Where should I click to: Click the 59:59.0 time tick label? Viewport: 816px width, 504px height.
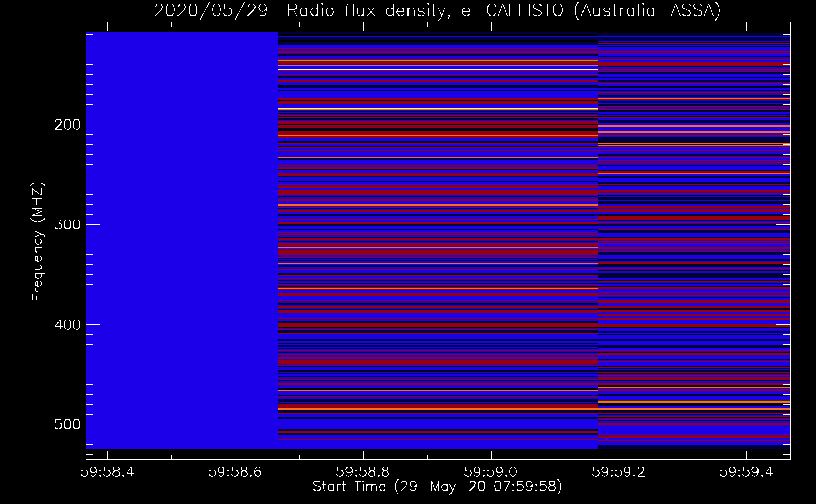[491, 472]
